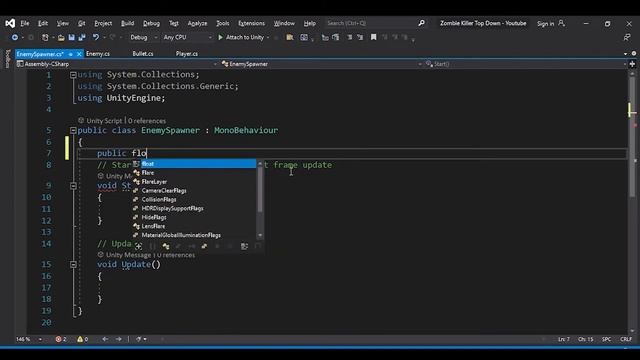
Task: Collapse the Start method block
Action: (73, 186)
